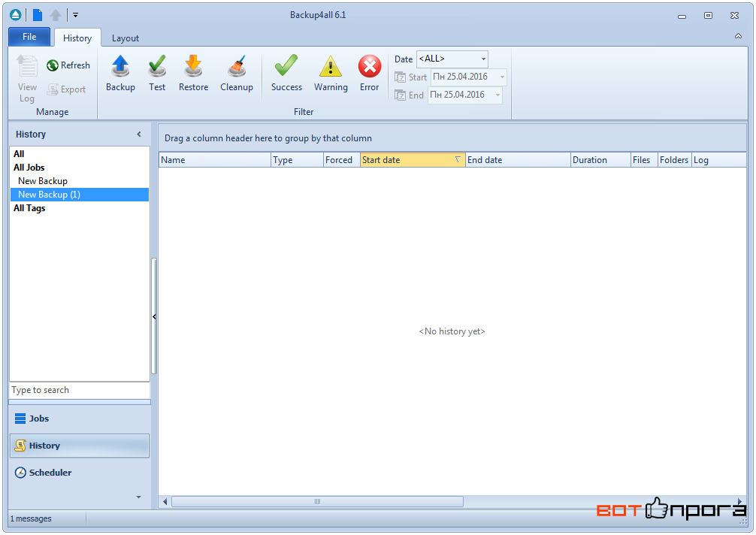
Task: Refresh the history list
Action: tap(68, 65)
